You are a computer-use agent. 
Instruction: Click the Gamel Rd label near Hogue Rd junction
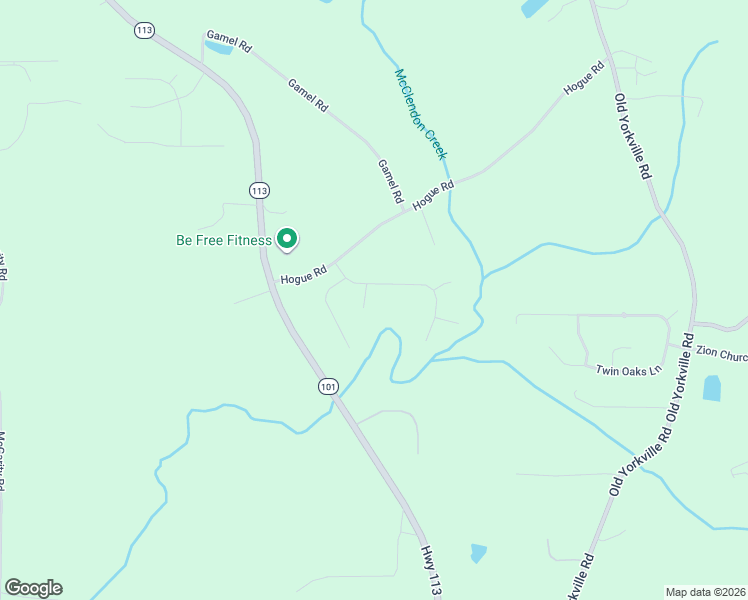pyautogui.click(x=391, y=181)
